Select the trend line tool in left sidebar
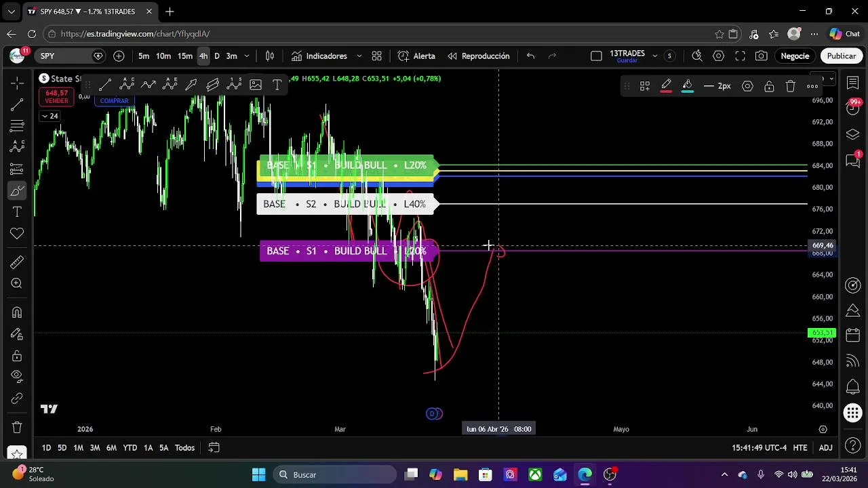The image size is (868, 488). (x=17, y=104)
